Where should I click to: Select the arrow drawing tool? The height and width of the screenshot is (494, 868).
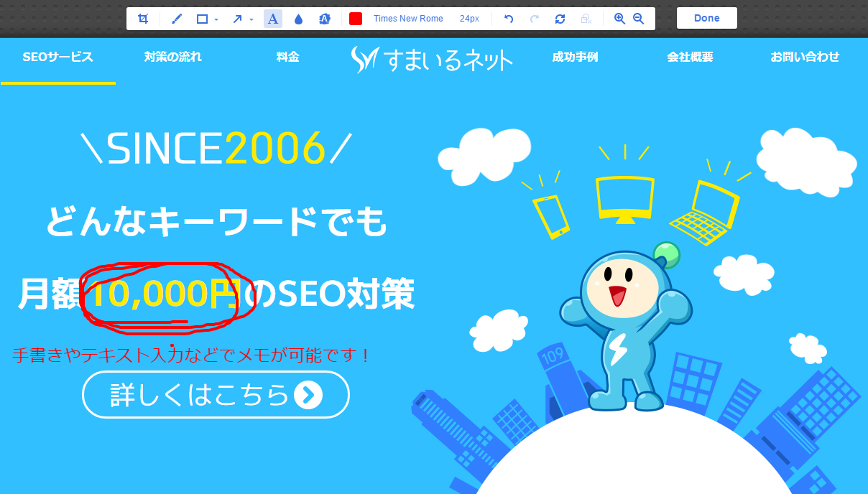pos(237,19)
